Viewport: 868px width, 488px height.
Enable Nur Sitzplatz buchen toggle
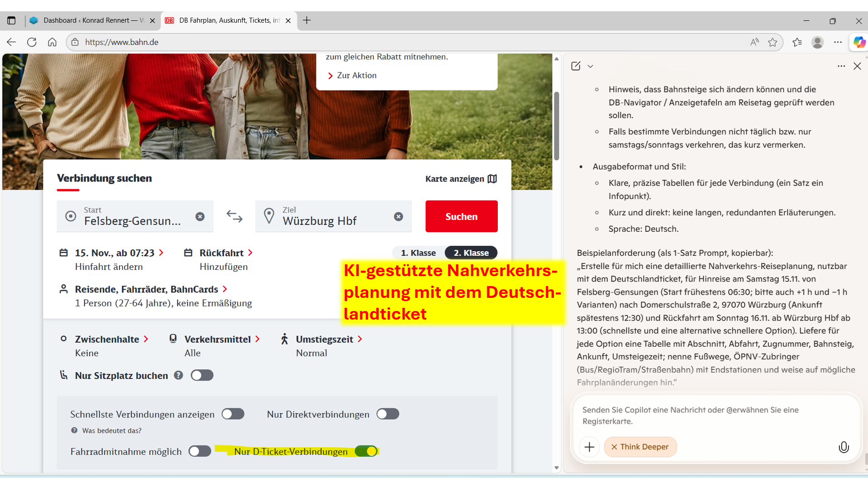click(202, 375)
